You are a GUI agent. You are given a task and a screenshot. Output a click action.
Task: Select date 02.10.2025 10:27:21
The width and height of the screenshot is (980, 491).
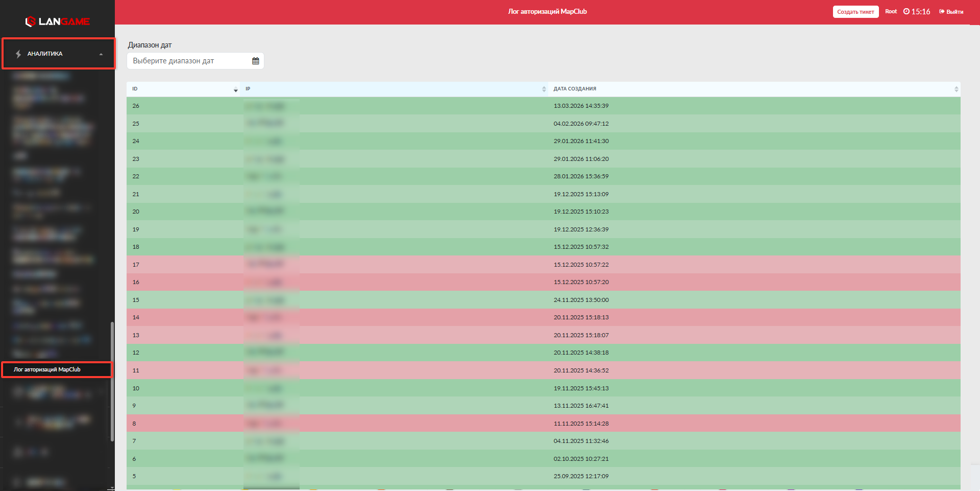[581, 459]
